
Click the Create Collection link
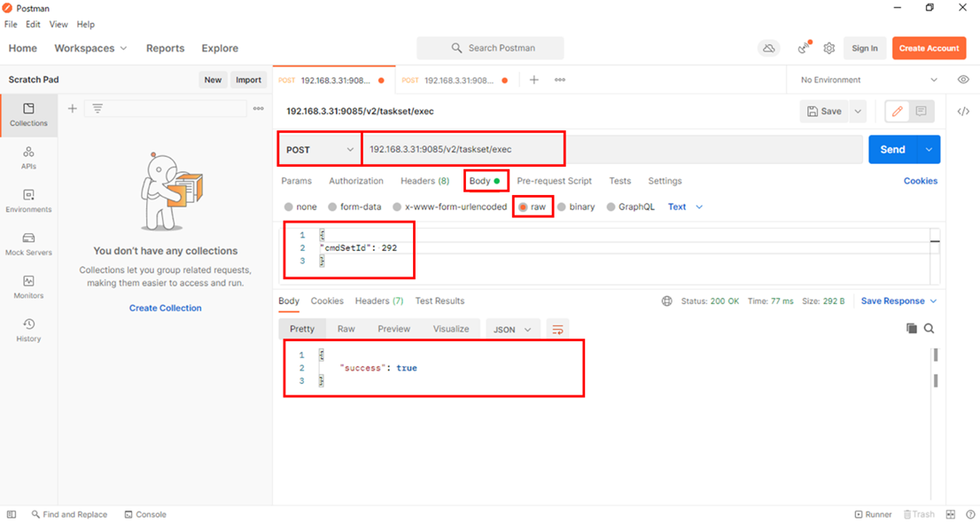click(165, 308)
